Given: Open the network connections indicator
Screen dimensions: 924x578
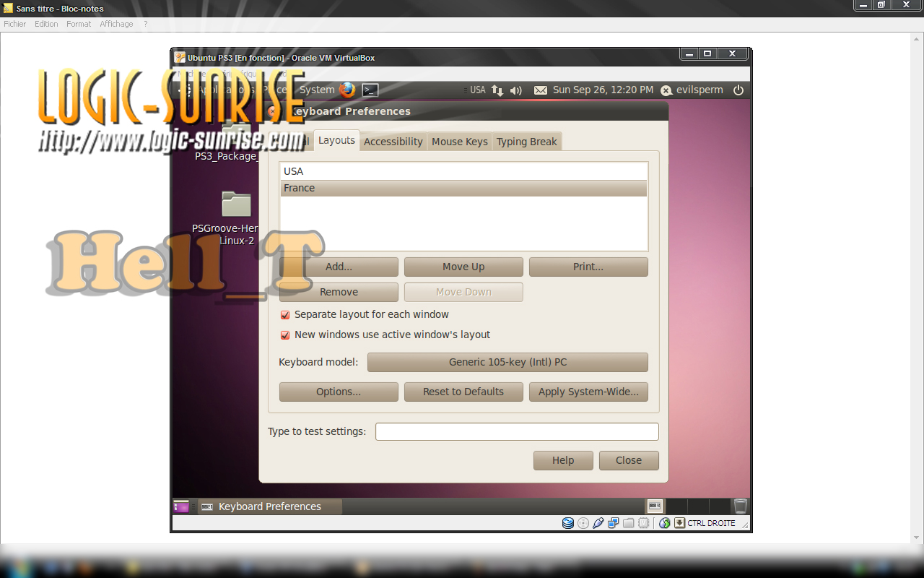Looking at the screenshot, I should tap(497, 90).
